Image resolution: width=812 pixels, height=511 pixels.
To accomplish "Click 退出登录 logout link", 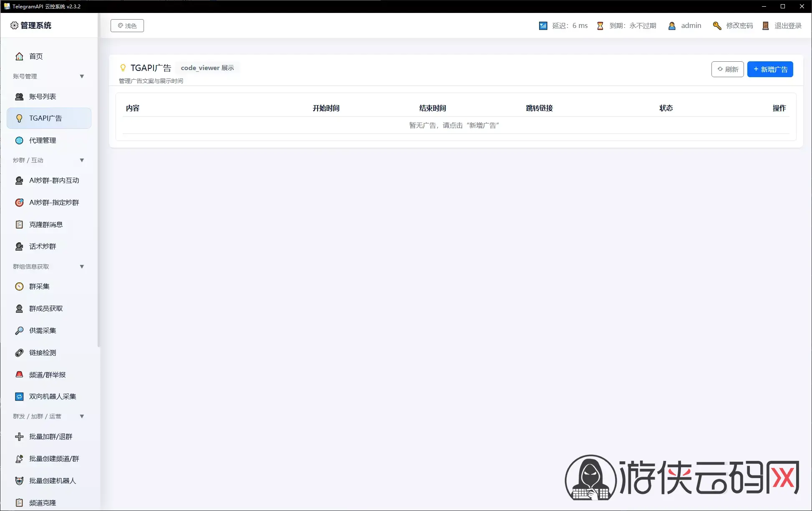I will (782, 26).
